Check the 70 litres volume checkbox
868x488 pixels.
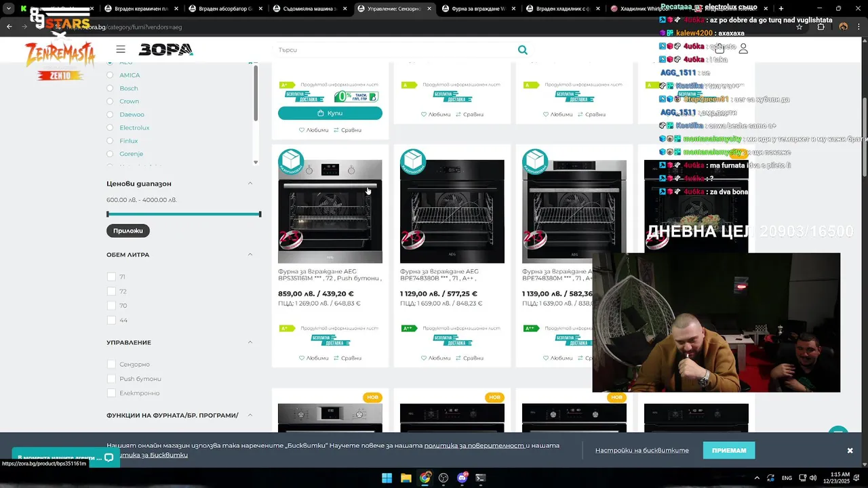pyautogui.click(x=111, y=306)
